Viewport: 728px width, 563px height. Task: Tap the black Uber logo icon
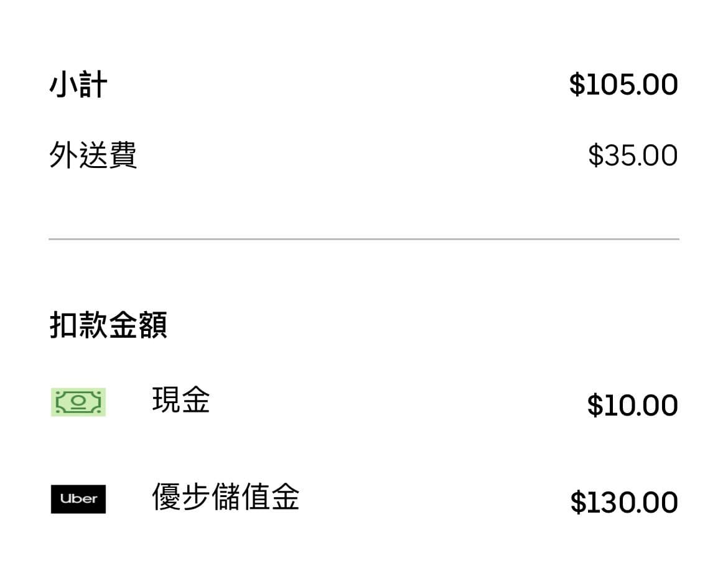(x=78, y=499)
